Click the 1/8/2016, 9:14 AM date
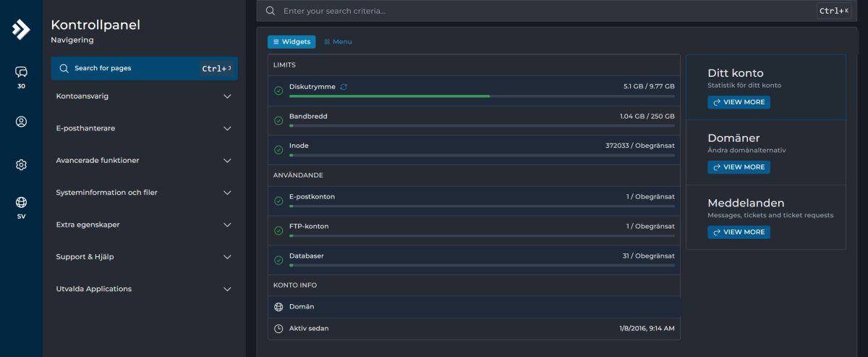Image resolution: width=868 pixels, height=357 pixels. pos(647,329)
